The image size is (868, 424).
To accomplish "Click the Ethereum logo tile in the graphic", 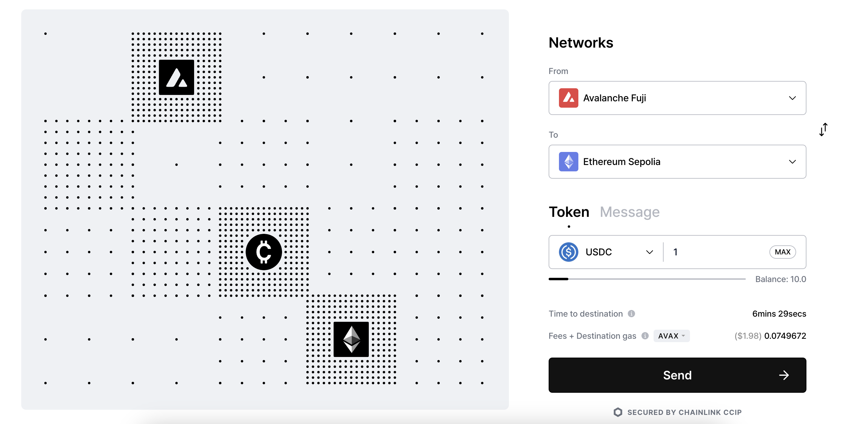I will click(x=351, y=339).
